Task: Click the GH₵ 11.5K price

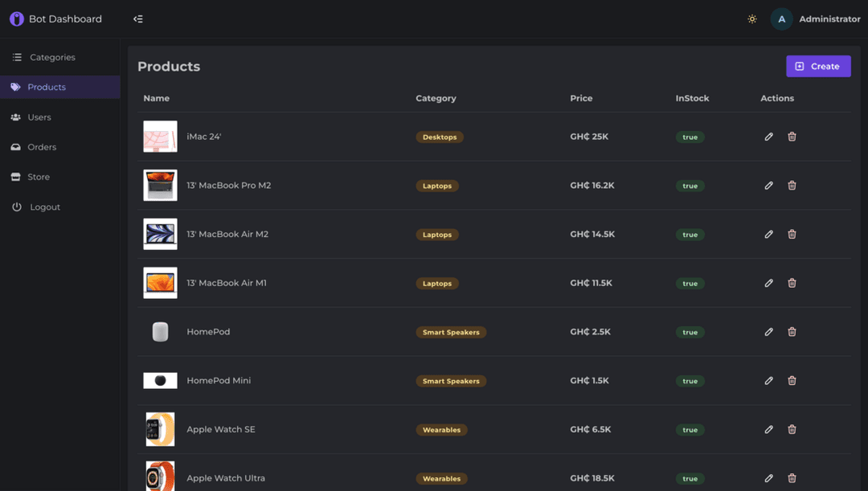Action: (592, 283)
